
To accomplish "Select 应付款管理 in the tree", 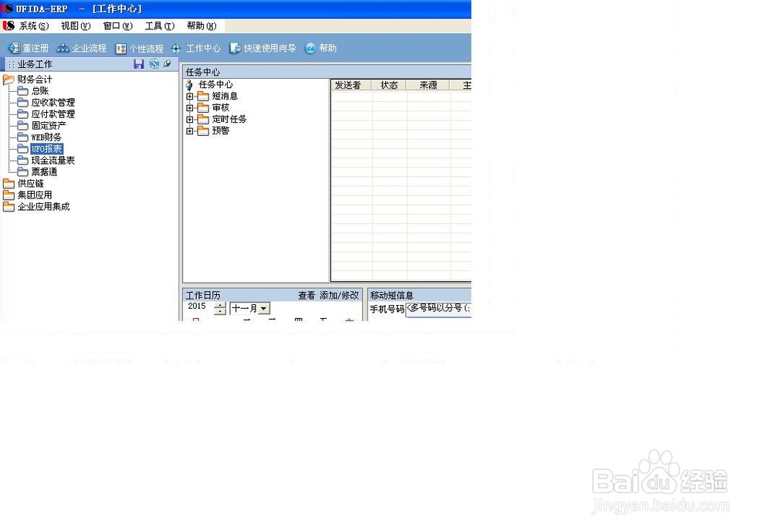I will coord(53,114).
